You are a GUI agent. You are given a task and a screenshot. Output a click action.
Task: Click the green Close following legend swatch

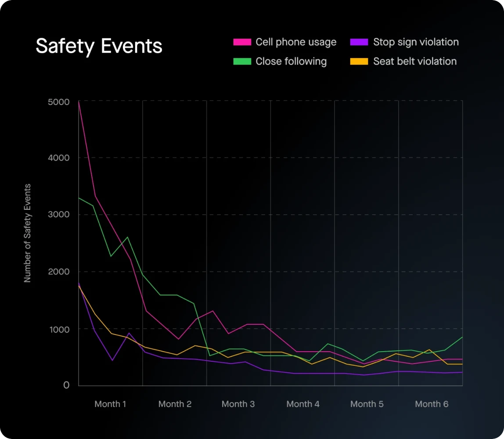(242, 61)
